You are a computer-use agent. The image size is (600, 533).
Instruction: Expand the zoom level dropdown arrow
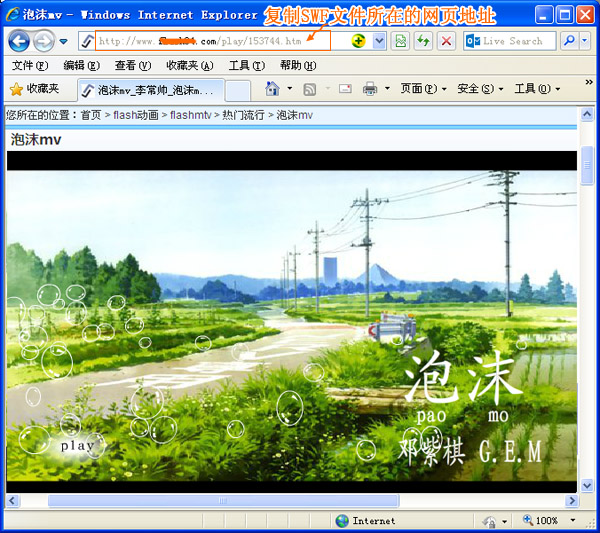tap(572, 520)
